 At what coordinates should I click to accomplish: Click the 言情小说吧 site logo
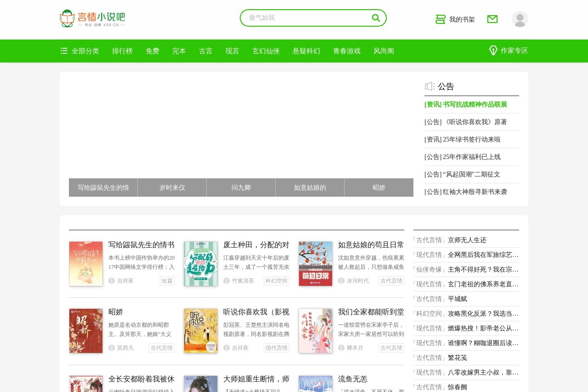tap(92, 18)
